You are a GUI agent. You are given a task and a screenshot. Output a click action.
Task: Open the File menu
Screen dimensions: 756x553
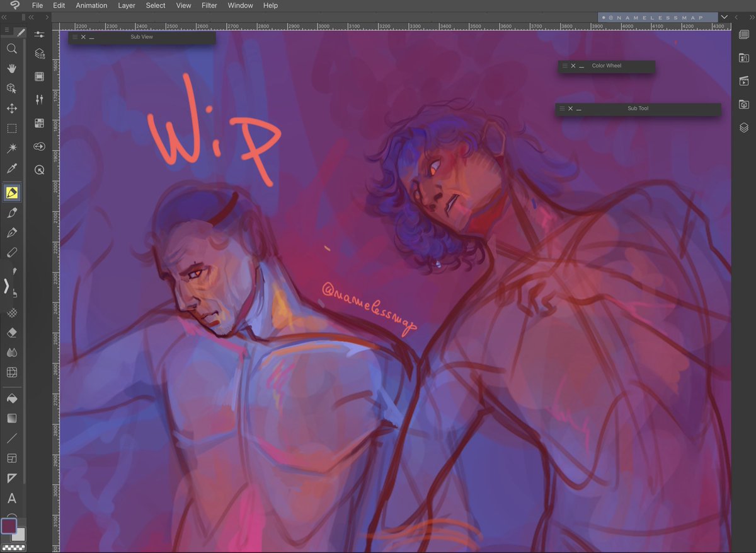point(37,5)
